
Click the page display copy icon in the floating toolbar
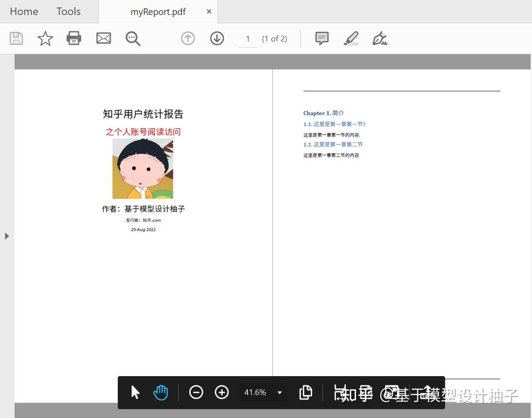(x=306, y=392)
